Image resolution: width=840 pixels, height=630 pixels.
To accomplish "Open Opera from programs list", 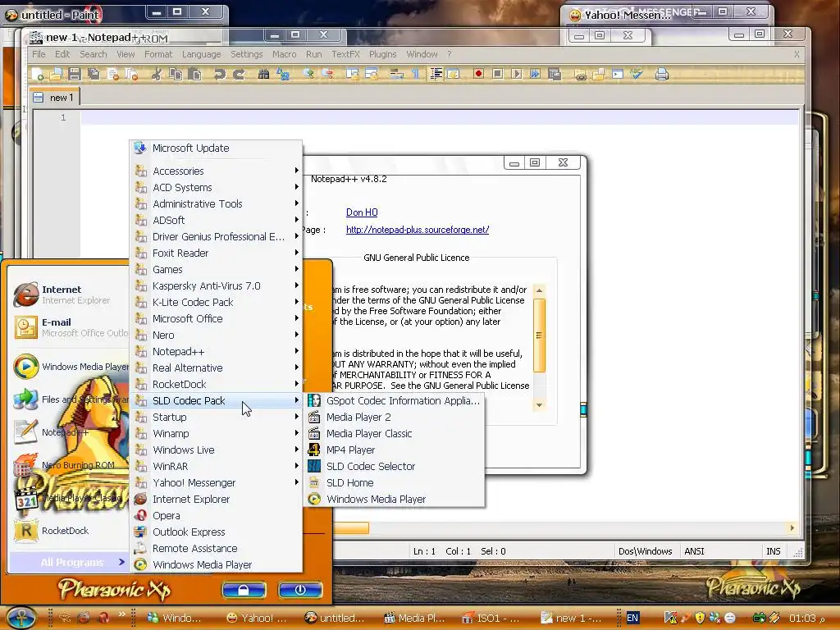I will click(x=217, y=515).
